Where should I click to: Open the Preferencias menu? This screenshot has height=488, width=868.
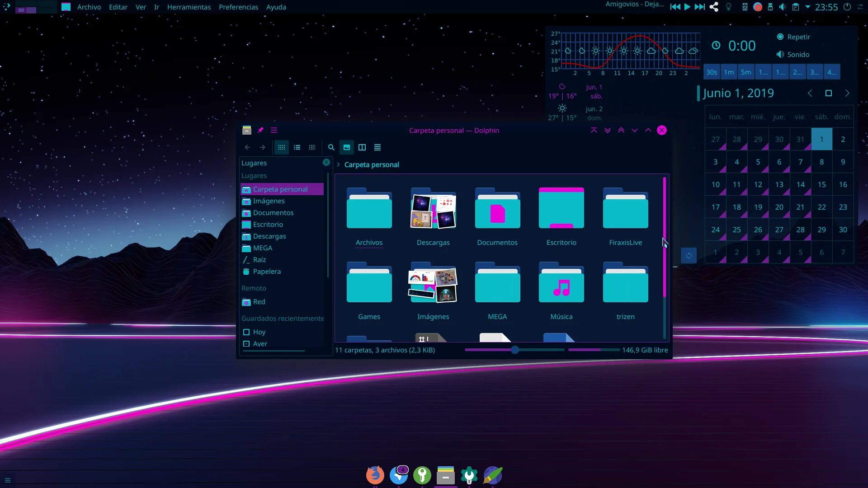(x=238, y=7)
